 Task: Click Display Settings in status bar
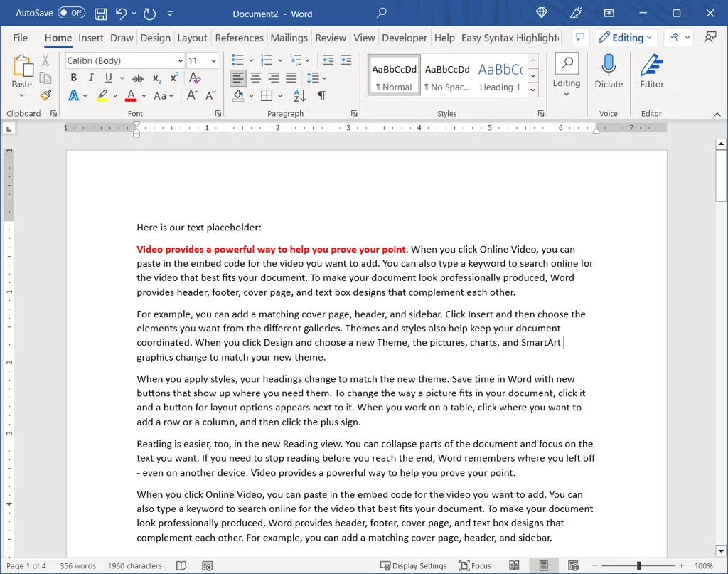pos(413,565)
